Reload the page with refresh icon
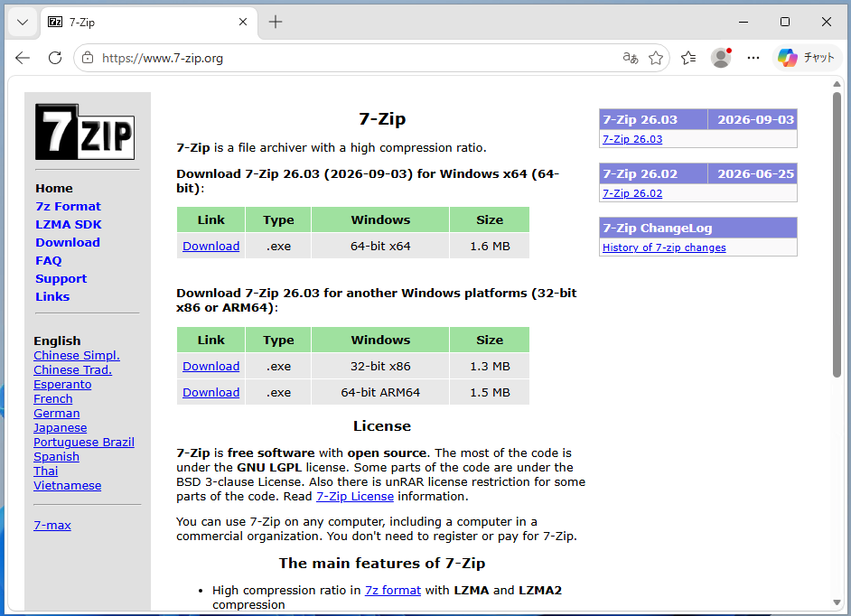851x616 pixels. [x=55, y=58]
